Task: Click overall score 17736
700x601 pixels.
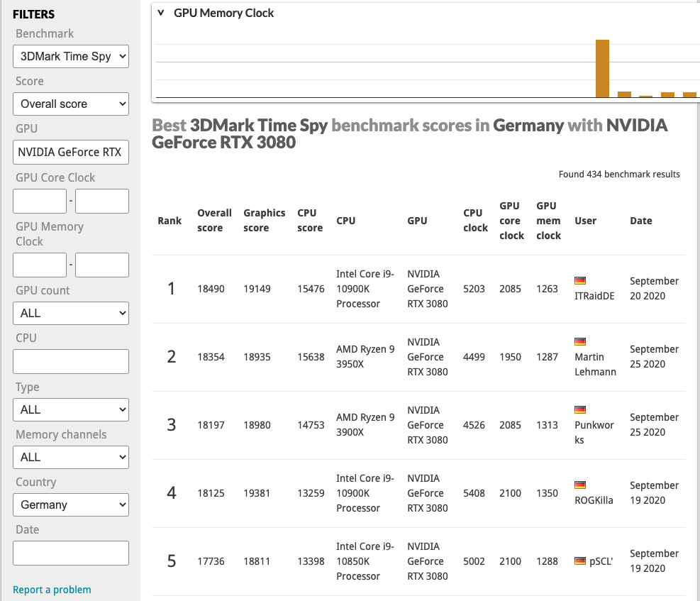Action: [211, 561]
